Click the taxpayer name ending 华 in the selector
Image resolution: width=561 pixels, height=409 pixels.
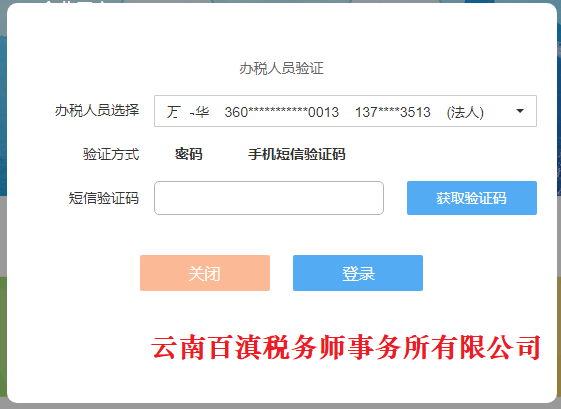pyautogui.click(x=188, y=112)
